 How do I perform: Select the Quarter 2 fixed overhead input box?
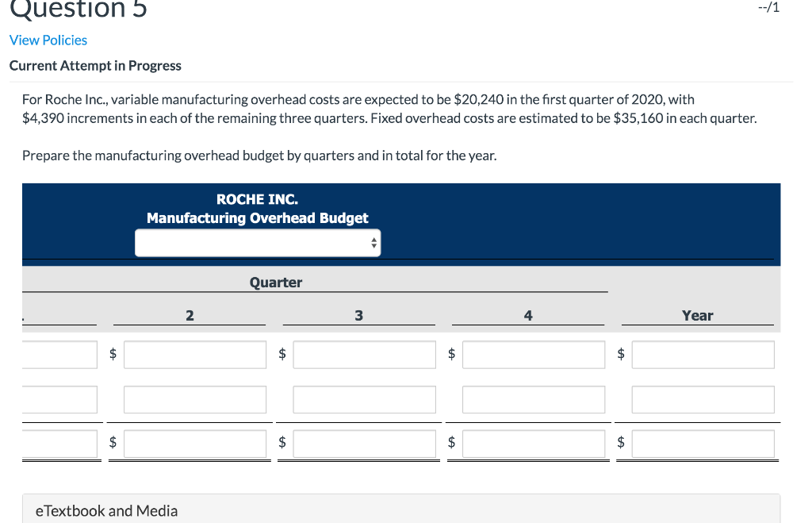click(194, 399)
